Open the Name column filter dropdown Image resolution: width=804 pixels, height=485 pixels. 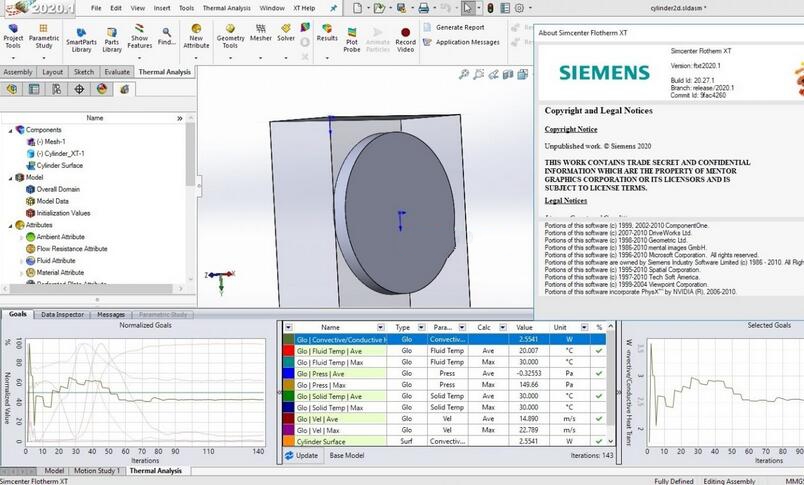coord(380,327)
